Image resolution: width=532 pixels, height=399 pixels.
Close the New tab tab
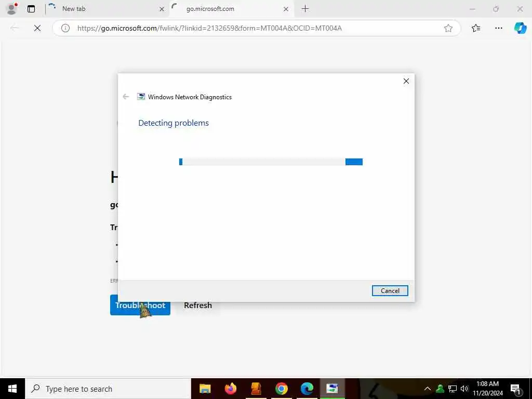point(162,9)
